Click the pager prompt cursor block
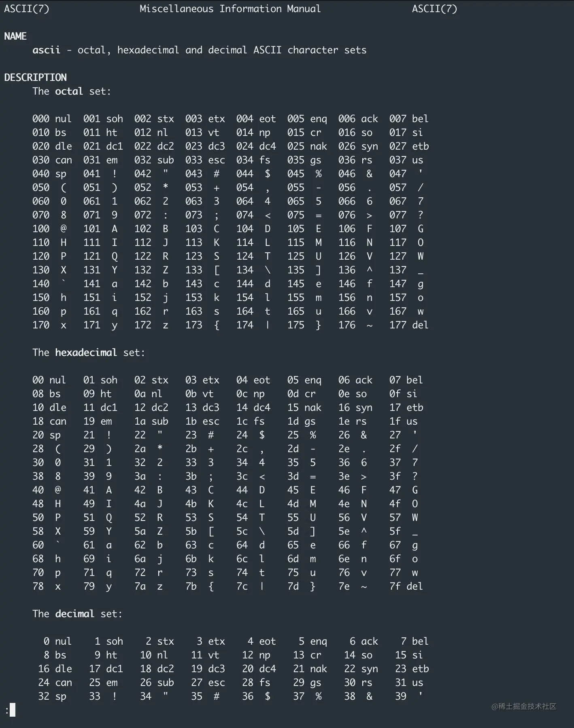Image resolution: width=574 pixels, height=728 pixels. point(13,710)
